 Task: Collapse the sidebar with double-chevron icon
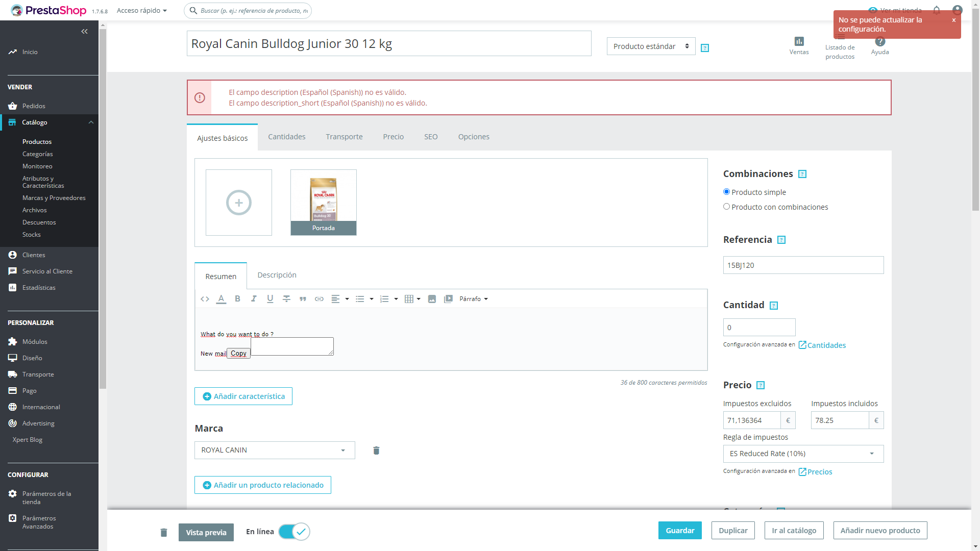pos(84,32)
